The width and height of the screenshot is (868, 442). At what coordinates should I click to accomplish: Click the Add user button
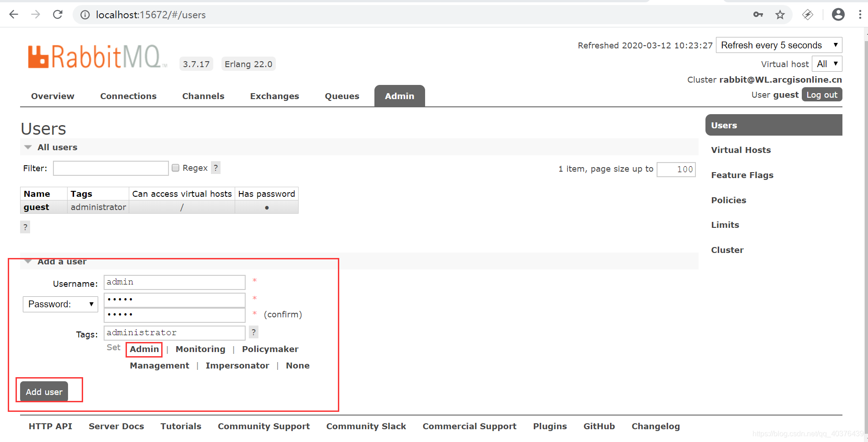click(x=44, y=392)
